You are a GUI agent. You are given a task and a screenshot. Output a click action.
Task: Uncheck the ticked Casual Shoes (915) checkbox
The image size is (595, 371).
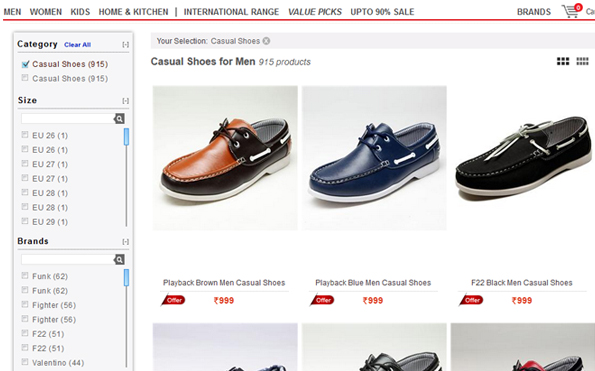click(25, 64)
